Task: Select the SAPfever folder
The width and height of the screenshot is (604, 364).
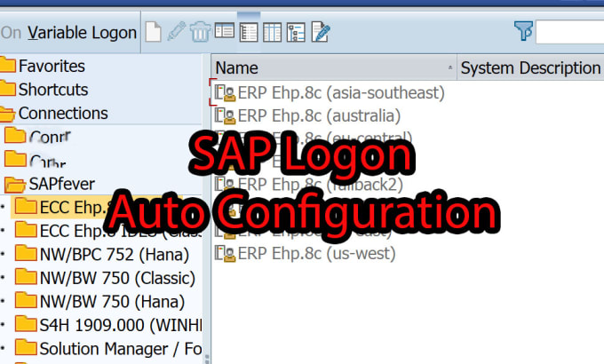Action: pos(50,184)
